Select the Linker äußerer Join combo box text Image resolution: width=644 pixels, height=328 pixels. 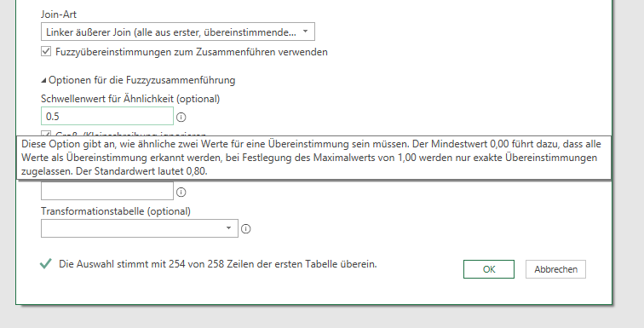(x=171, y=32)
